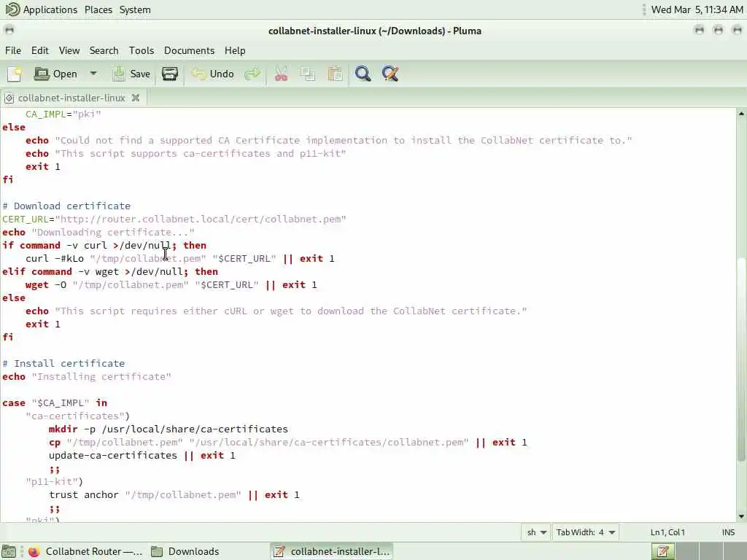The image size is (747, 560).
Task: Cut selection using scissors icon
Action: pyautogui.click(x=281, y=74)
